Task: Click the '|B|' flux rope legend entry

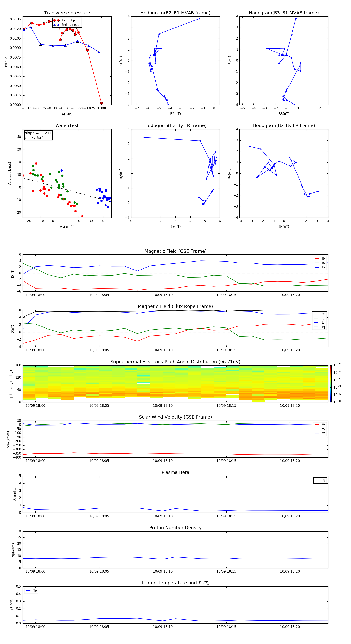Action: pos(320,327)
